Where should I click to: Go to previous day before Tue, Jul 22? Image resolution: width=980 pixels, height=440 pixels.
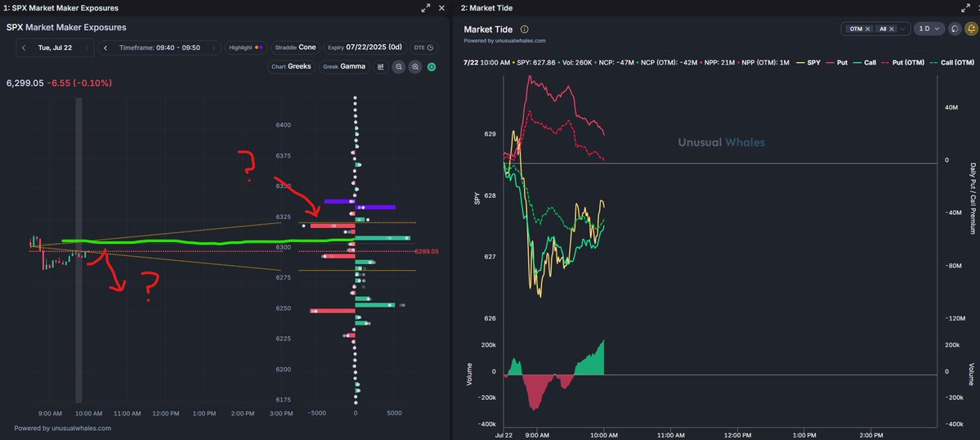click(x=24, y=48)
